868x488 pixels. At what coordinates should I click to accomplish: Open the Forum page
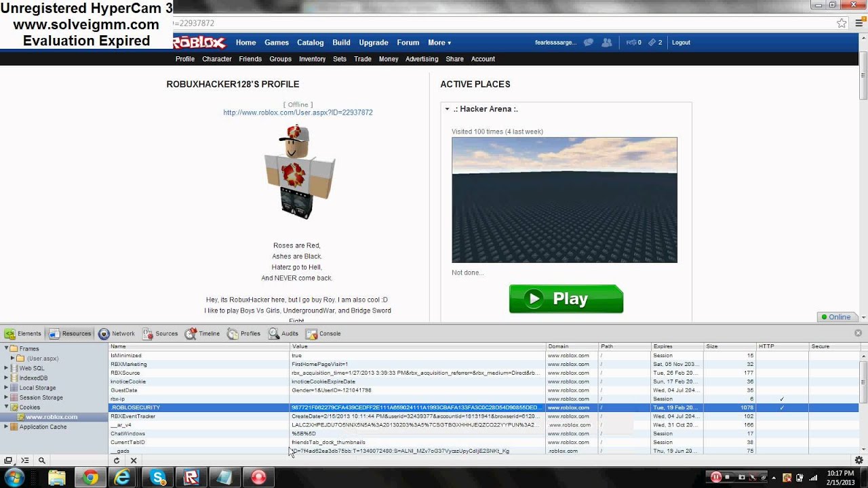(x=408, y=42)
